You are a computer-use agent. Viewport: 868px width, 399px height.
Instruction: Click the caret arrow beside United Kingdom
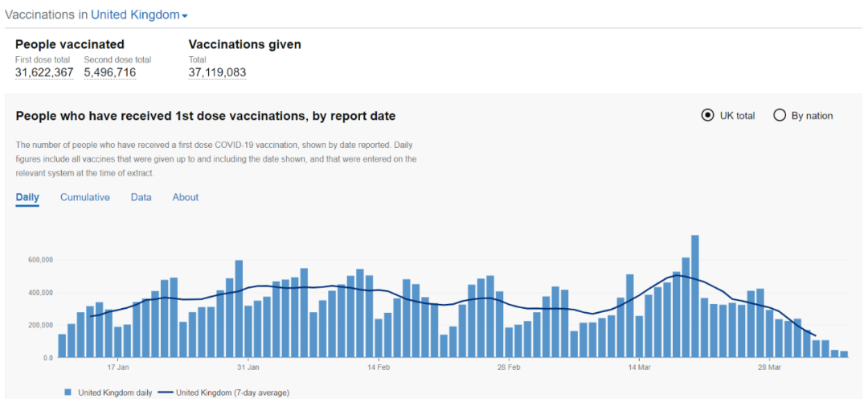click(185, 17)
